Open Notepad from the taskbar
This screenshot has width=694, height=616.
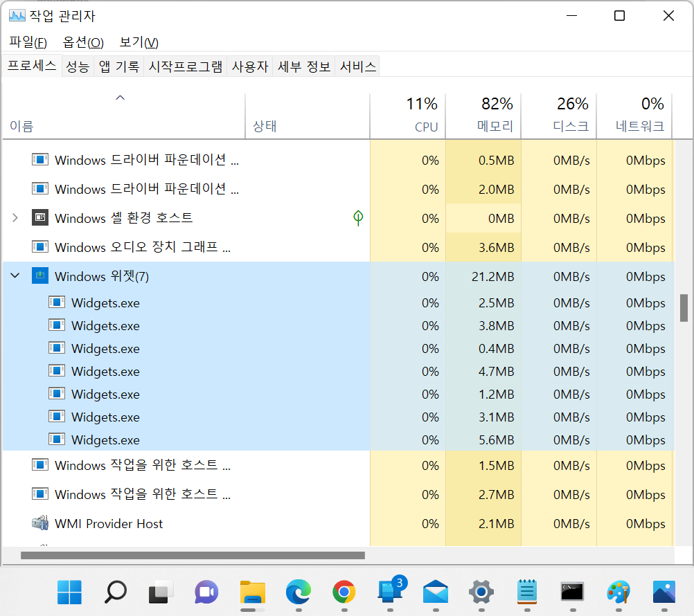pyautogui.click(x=526, y=592)
